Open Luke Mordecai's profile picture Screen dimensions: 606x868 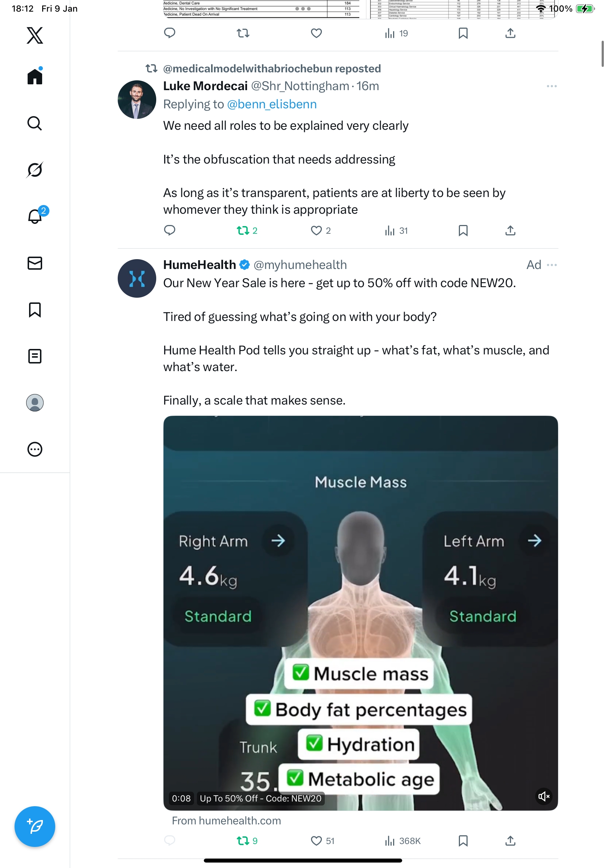pyautogui.click(x=137, y=100)
